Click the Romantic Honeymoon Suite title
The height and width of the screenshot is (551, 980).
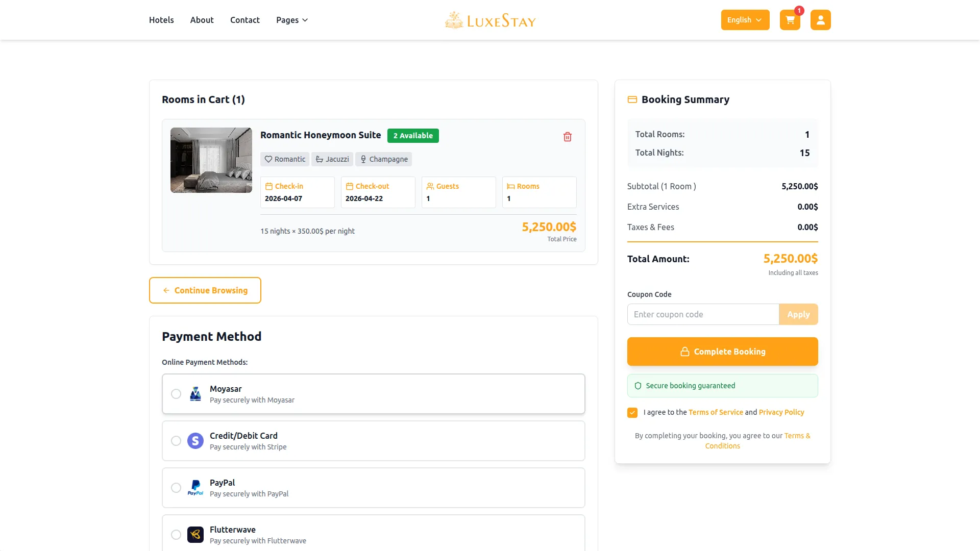tap(321, 135)
